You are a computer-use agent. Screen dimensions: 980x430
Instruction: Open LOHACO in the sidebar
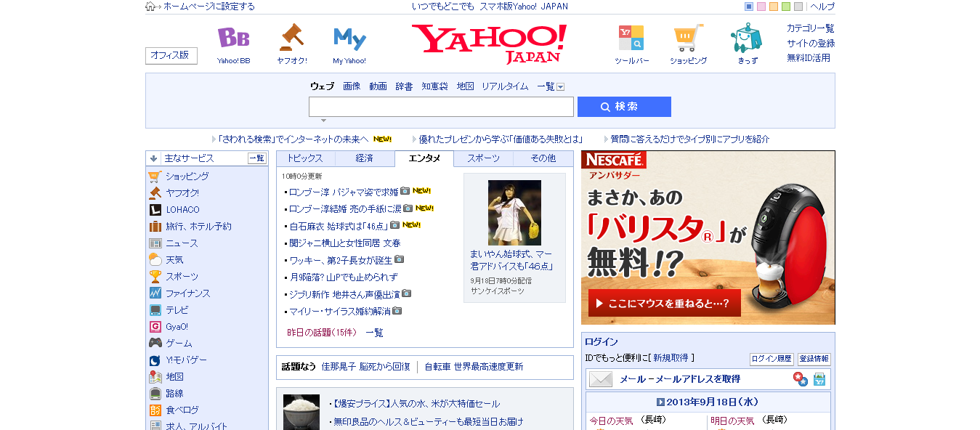coord(182,210)
